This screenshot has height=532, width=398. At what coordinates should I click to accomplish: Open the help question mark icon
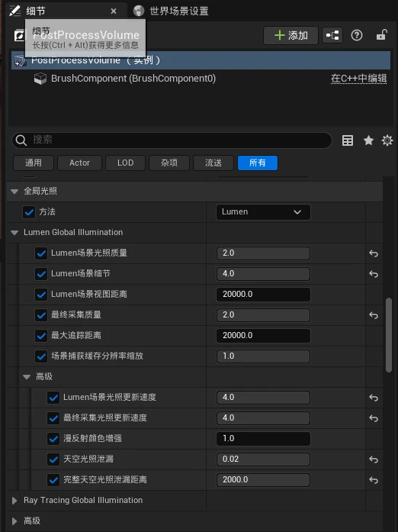click(x=357, y=35)
